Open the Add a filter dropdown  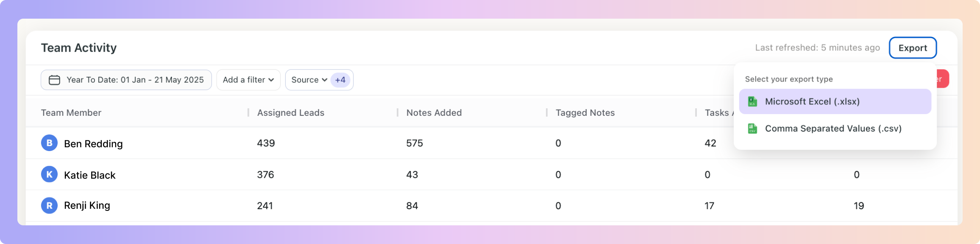(x=248, y=80)
